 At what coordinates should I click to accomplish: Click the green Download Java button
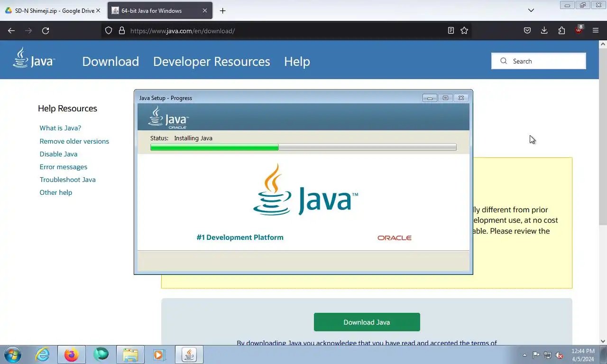pos(367,322)
